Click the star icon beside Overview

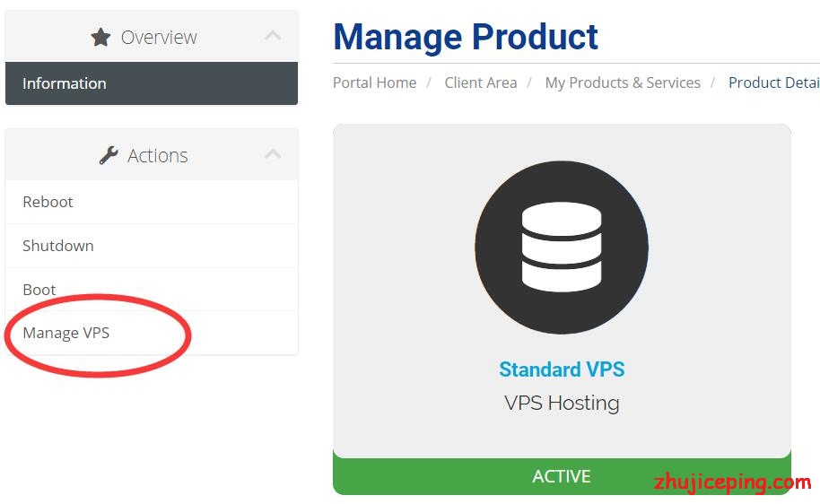[x=100, y=38]
